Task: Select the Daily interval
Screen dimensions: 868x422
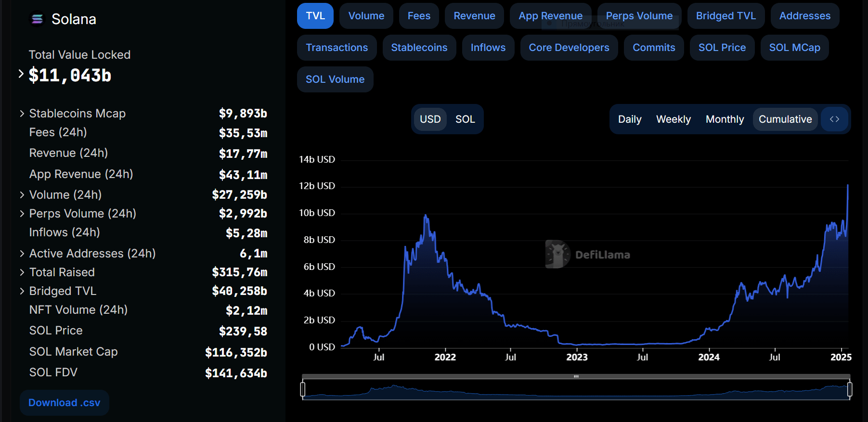Action: [630, 119]
